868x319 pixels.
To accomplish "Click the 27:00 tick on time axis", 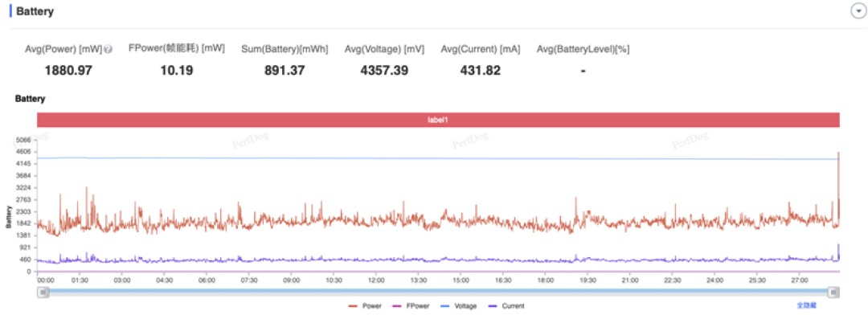I will click(x=800, y=280).
